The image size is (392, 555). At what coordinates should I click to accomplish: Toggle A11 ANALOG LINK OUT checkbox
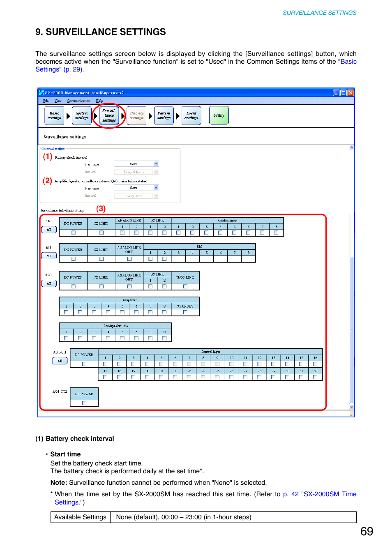(x=129, y=259)
